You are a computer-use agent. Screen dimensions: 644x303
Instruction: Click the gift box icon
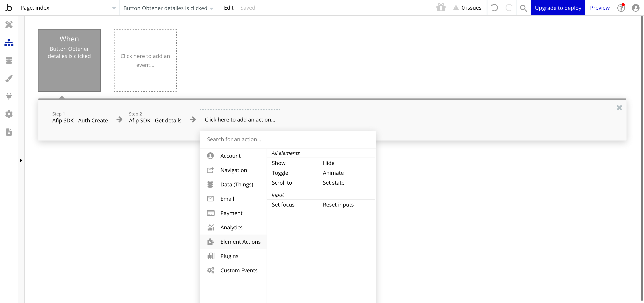coord(441,8)
